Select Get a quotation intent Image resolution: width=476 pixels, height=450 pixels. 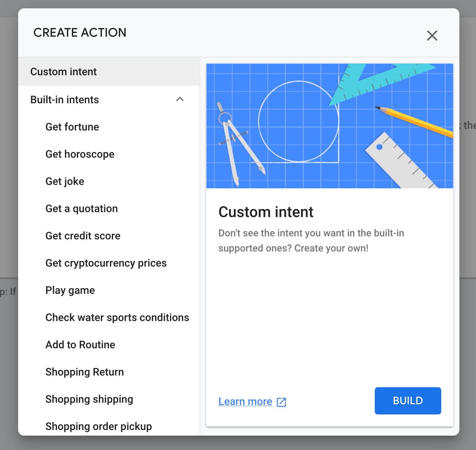[109, 209]
